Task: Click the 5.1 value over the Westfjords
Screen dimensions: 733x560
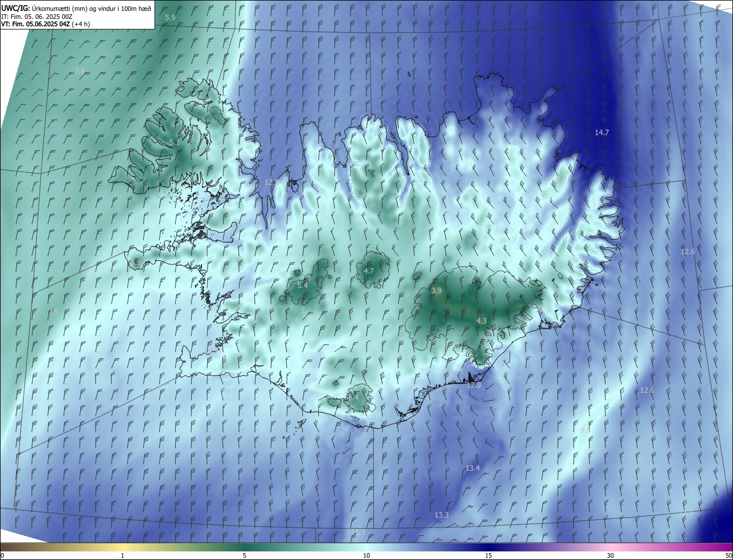Action: coord(175,142)
